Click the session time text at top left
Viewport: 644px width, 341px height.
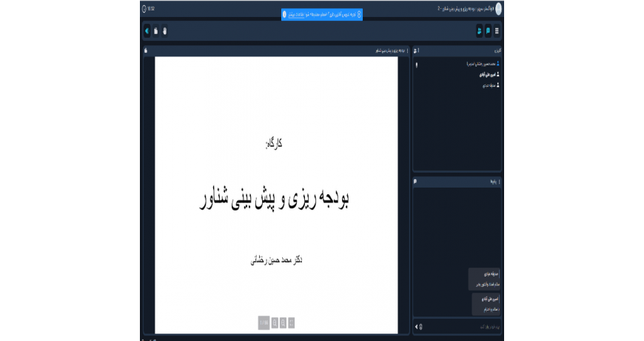pos(151,9)
